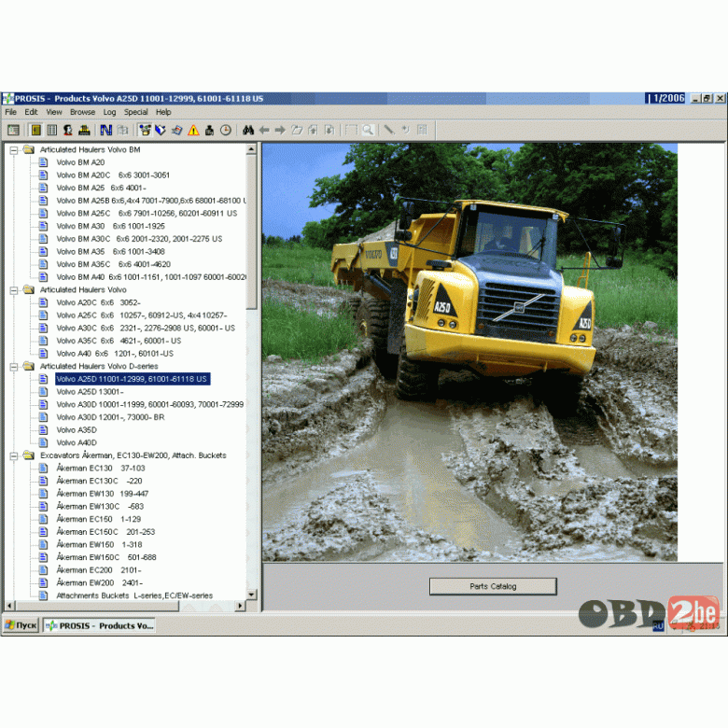Click the clock toolbar icon
Image resolution: width=728 pixels, height=728 pixels.
tap(226, 130)
